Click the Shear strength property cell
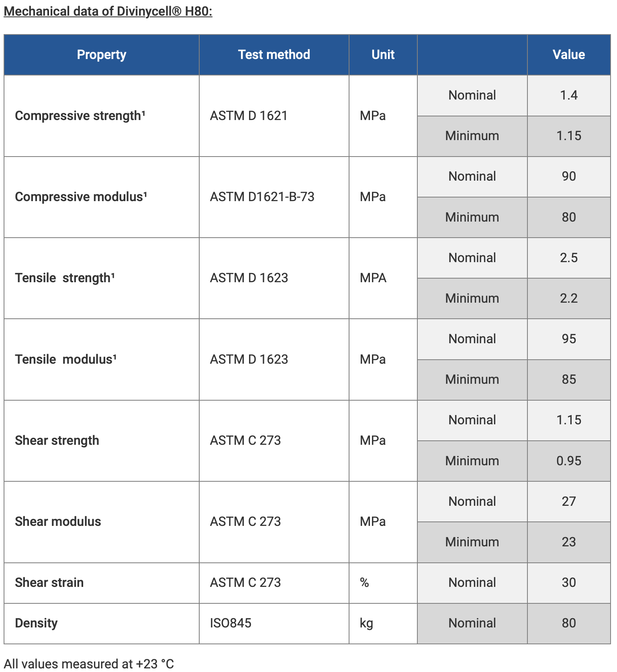617x672 pixels. 57,440
